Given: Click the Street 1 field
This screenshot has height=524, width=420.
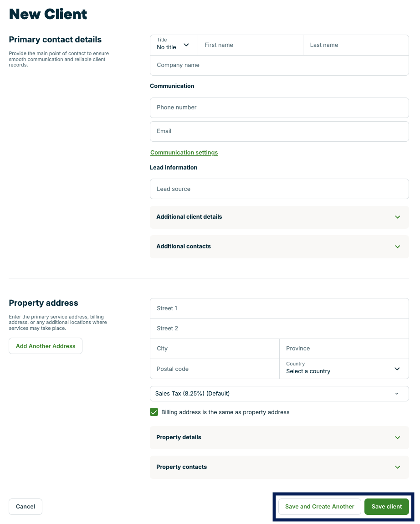Looking at the screenshot, I should [279, 308].
